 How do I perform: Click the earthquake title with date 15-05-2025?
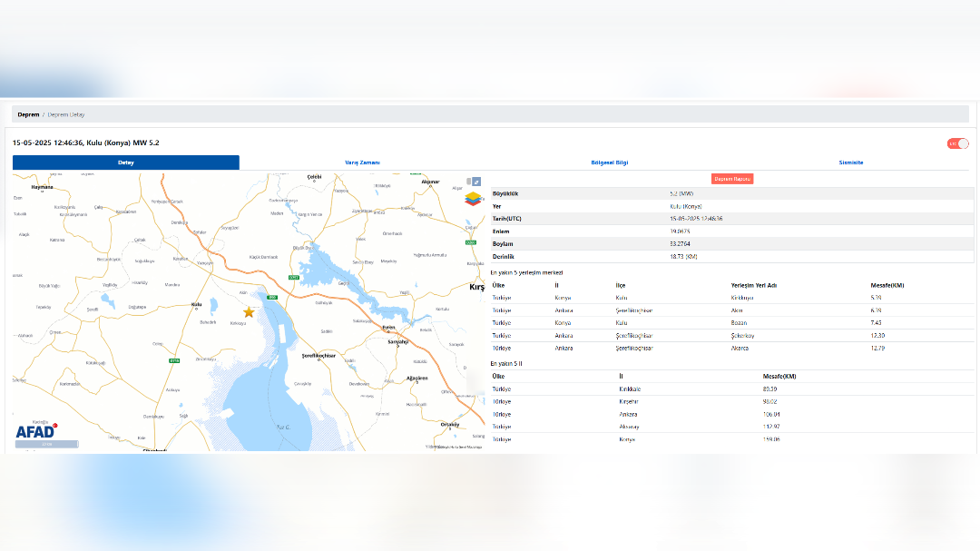[85, 143]
